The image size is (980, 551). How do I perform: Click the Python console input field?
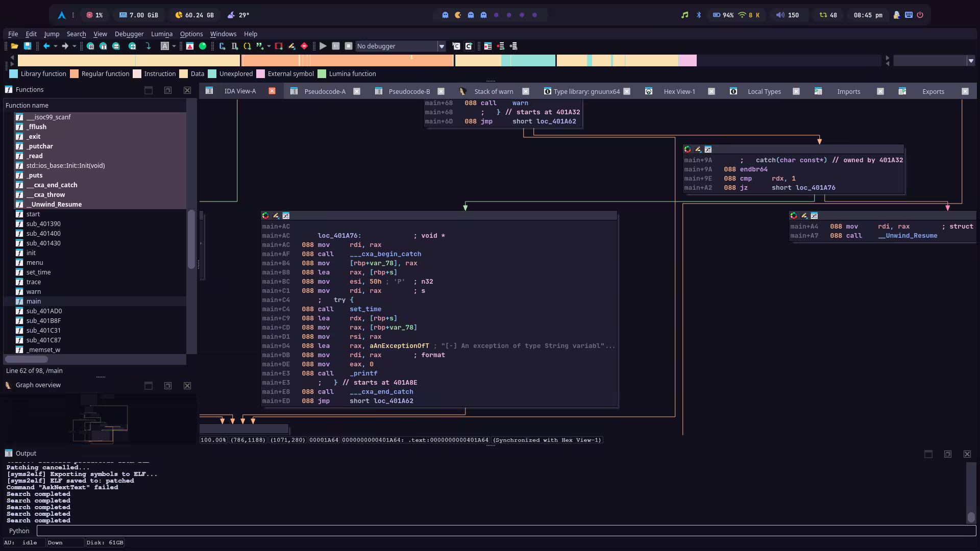tap(505, 531)
